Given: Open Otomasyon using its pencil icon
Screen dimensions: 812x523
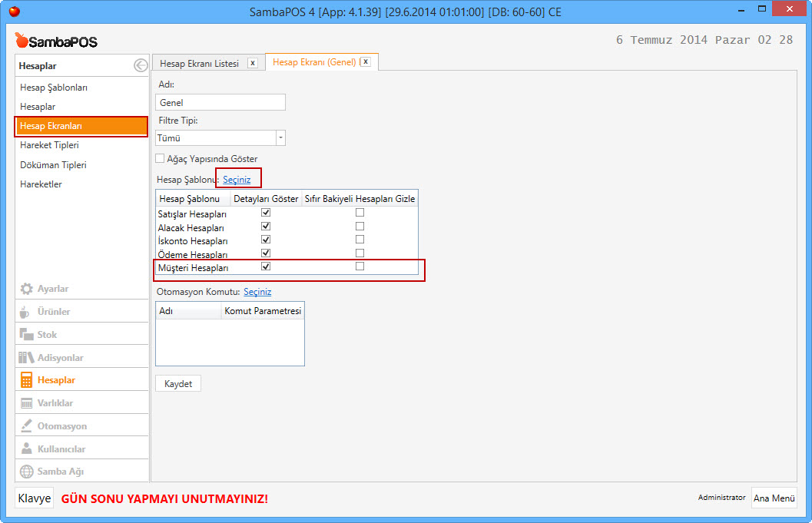Looking at the screenshot, I should [x=26, y=426].
